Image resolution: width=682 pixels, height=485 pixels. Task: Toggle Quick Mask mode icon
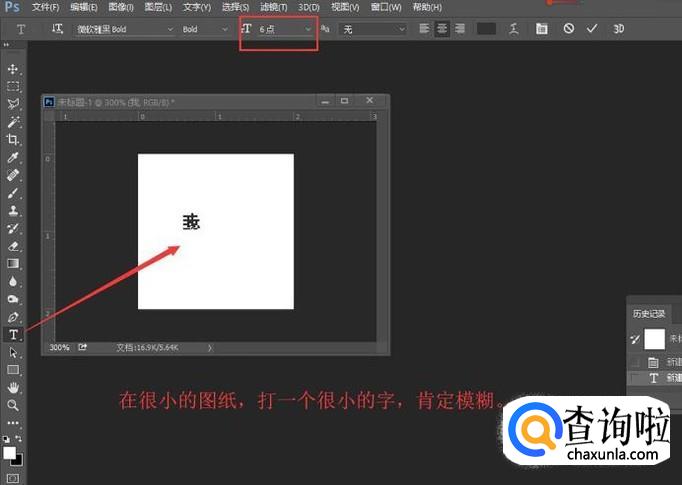point(13,478)
